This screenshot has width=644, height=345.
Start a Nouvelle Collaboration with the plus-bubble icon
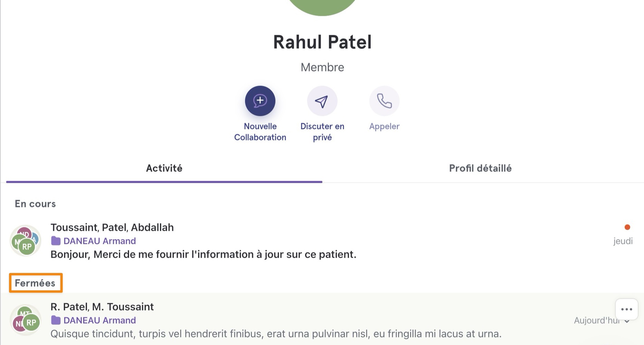click(260, 101)
